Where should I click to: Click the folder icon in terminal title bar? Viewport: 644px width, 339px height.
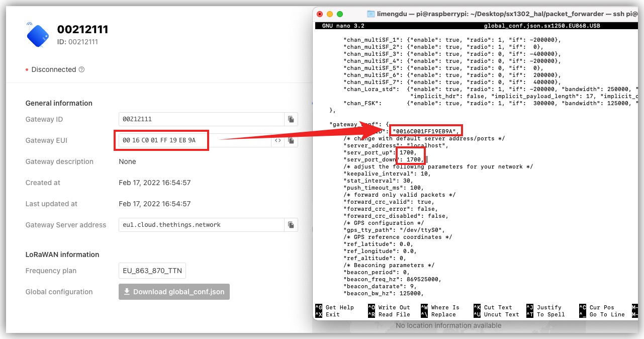coord(371,14)
